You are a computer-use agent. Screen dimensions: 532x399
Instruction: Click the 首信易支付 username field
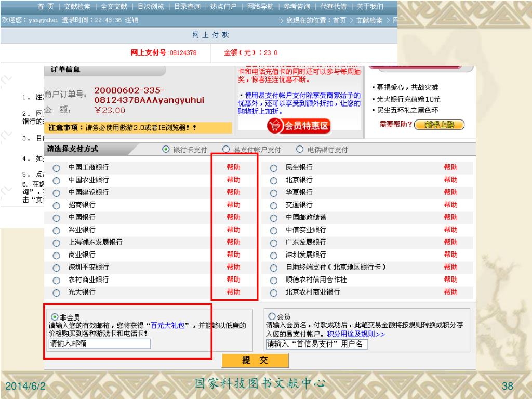[317, 344]
